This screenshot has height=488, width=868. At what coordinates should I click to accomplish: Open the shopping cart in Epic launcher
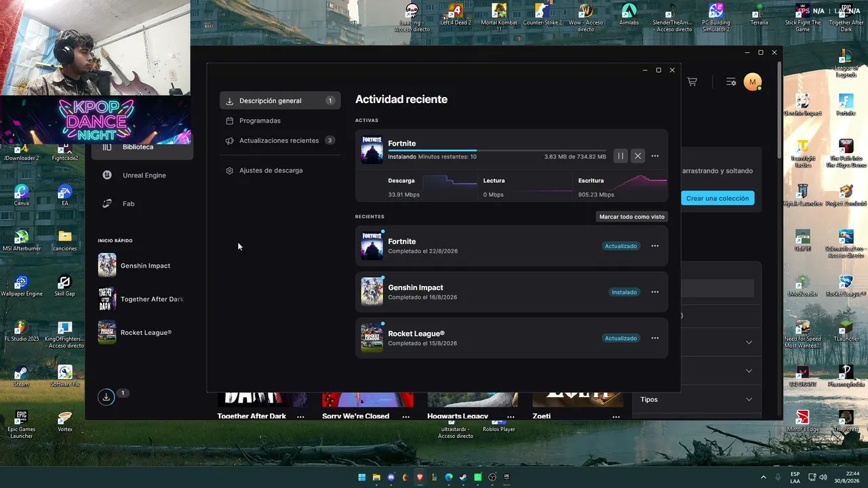point(692,81)
